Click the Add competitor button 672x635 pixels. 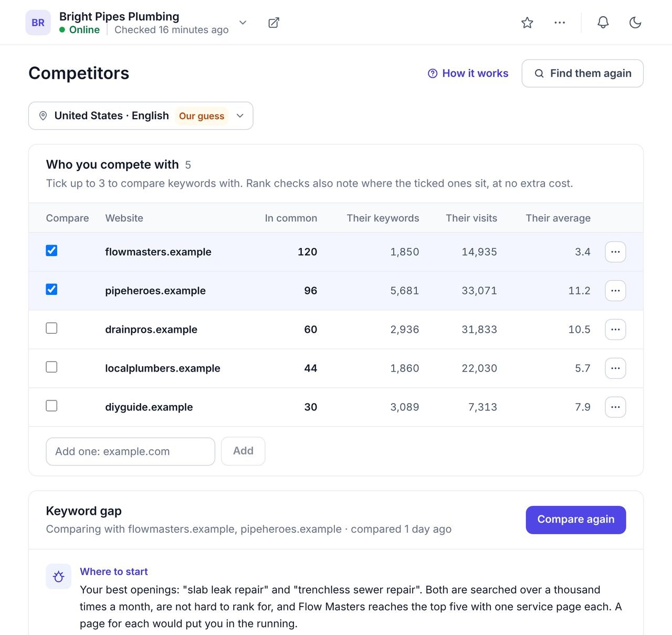pyautogui.click(x=243, y=451)
